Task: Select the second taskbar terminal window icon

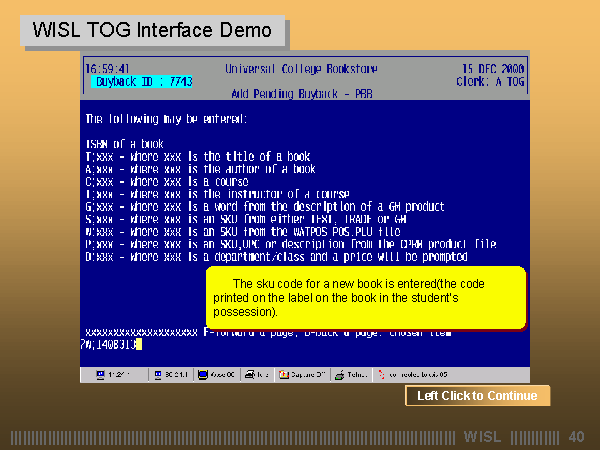Action: [157, 375]
